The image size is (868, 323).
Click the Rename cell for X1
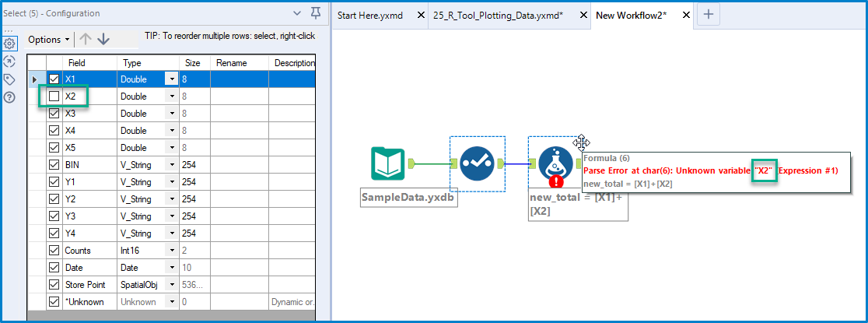pyautogui.click(x=240, y=79)
